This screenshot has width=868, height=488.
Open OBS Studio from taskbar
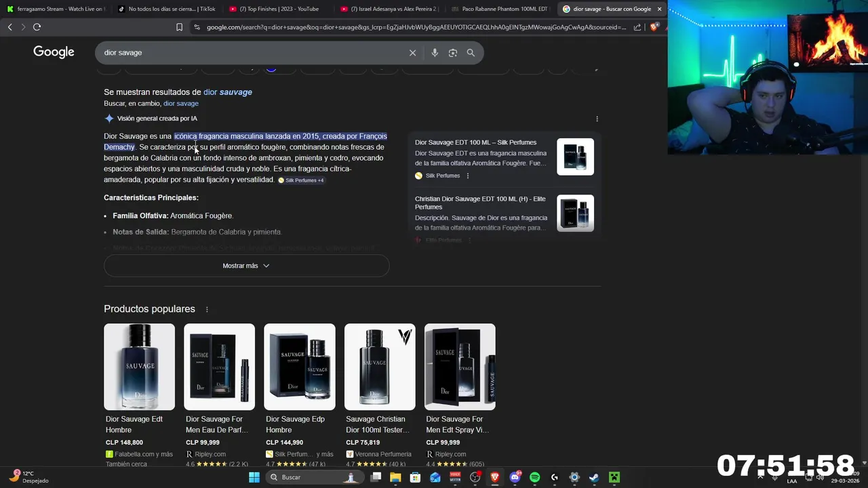[475, 477]
